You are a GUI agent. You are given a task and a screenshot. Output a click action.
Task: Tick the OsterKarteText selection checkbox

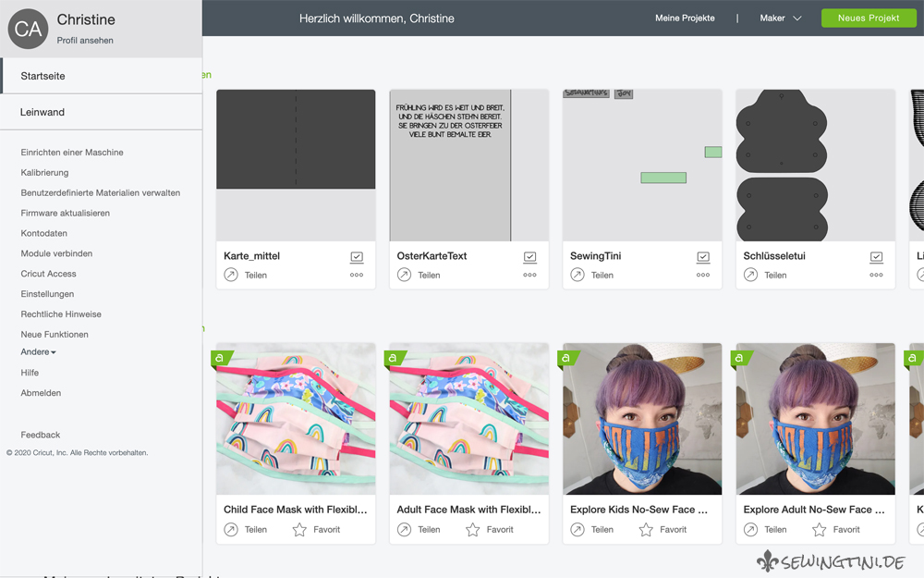click(529, 256)
